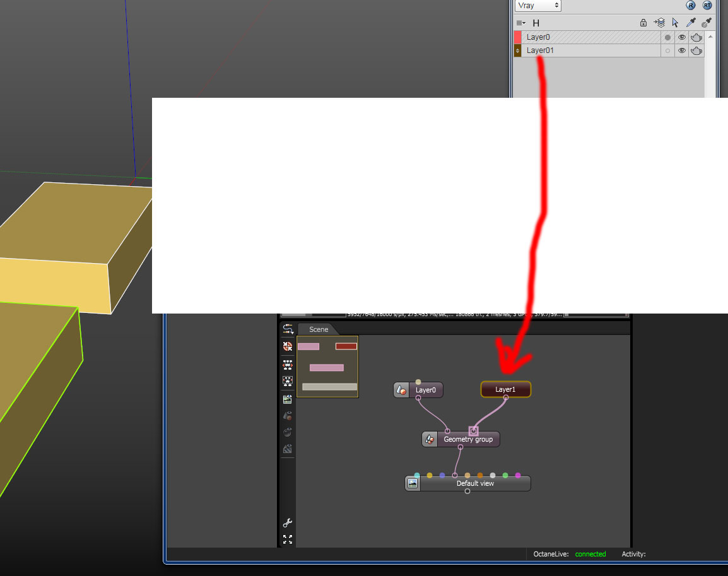Set Layer01 as current via its radio dot
This screenshot has height=576, width=728.
667,51
